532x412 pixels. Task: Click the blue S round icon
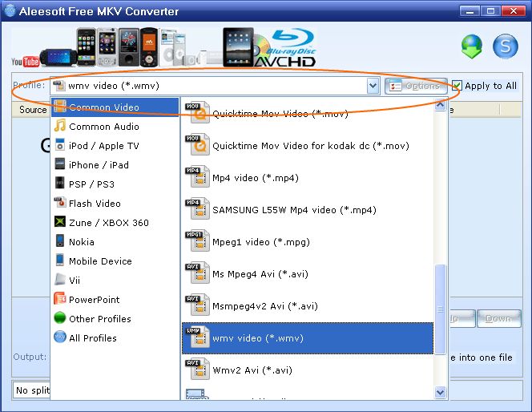pos(506,46)
